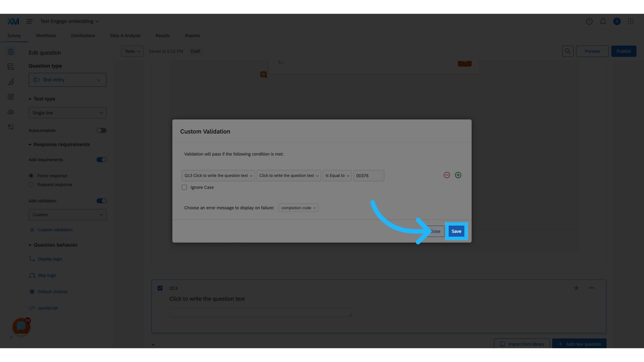Click the Publish button
The image size is (644, 362).
(624, 51)
